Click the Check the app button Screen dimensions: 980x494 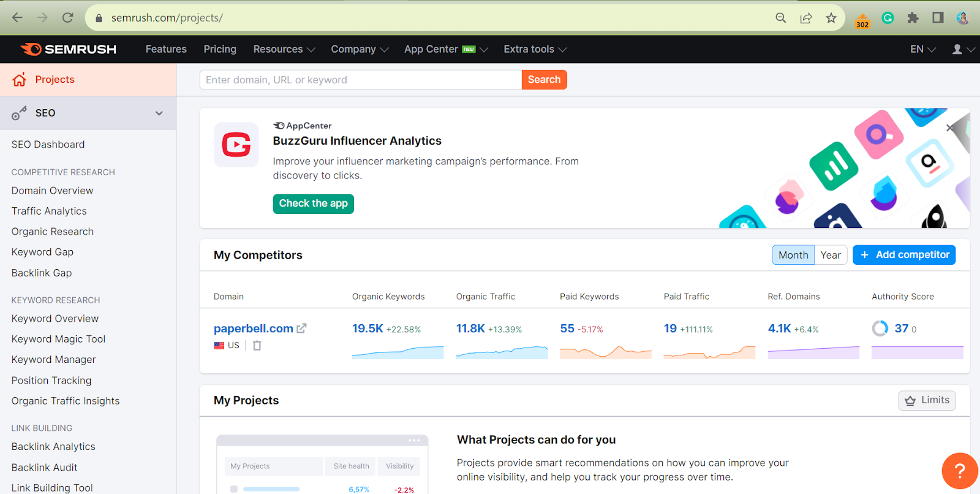314,203
